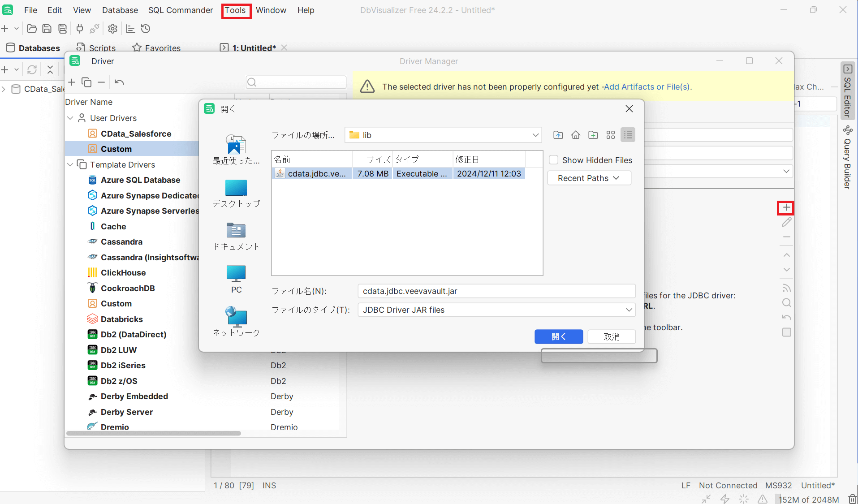Click the 開く button to open the file
The width and height of the screenshot is (858, 504).
(558, 336)
